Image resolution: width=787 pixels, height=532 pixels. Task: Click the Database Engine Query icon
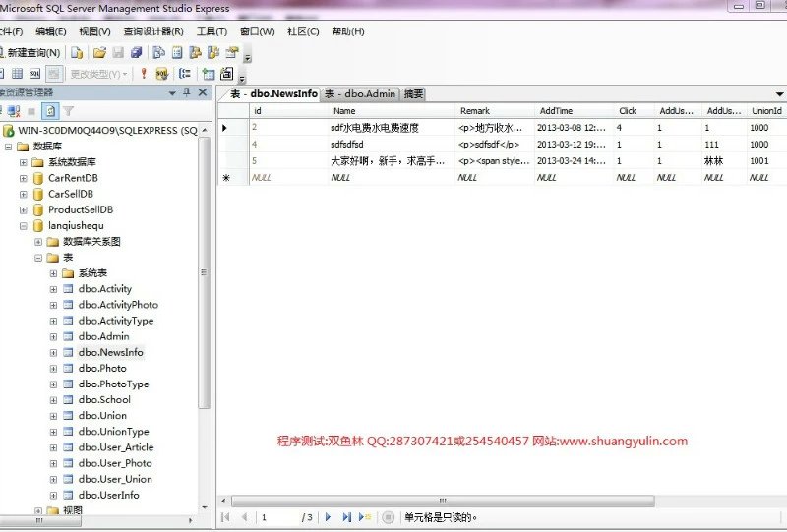pos(77,53)
